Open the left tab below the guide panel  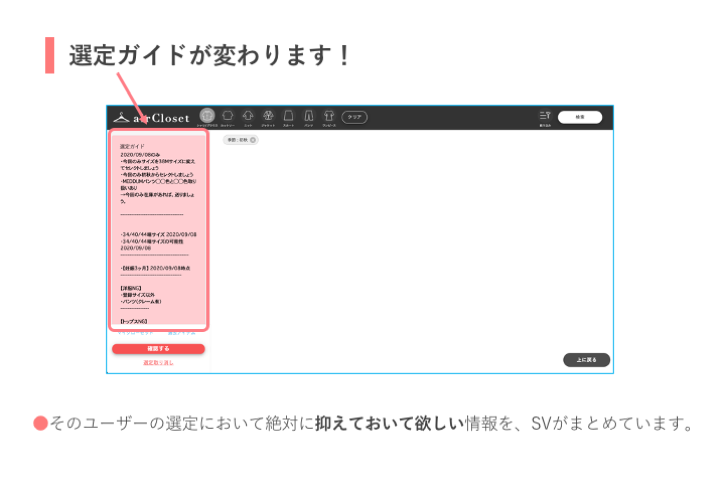[x=134, y=332]
